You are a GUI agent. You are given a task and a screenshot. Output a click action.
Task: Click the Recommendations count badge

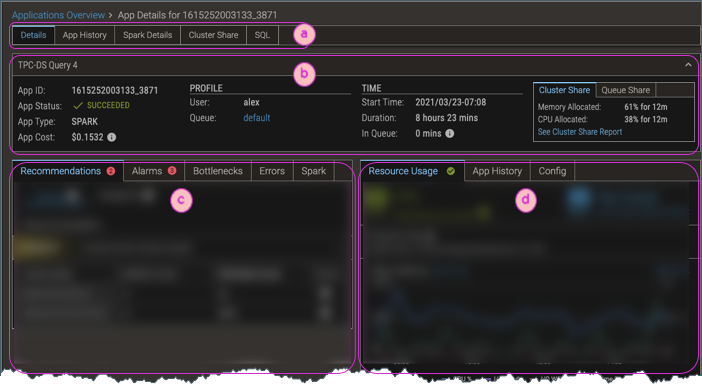[111, 171]
